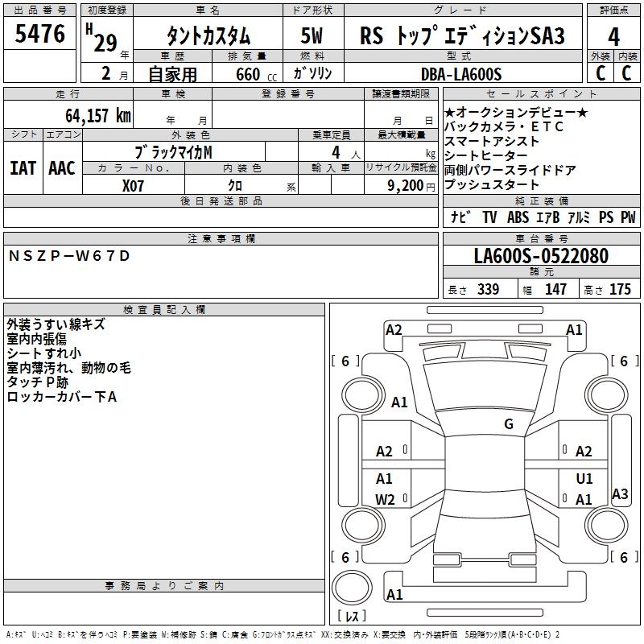Select the A3 scratch mark beside car
Image resolution: width=644 pixels, height=644 pixels.
coord(620,494)
